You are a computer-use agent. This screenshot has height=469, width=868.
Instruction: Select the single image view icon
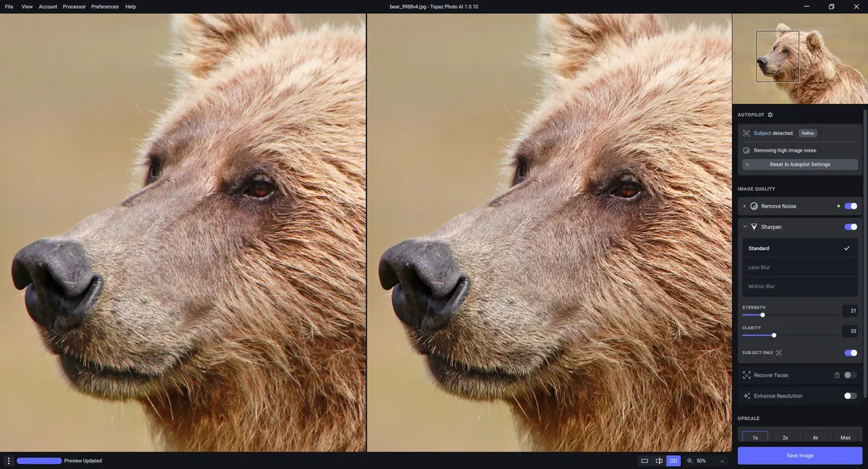644,460
